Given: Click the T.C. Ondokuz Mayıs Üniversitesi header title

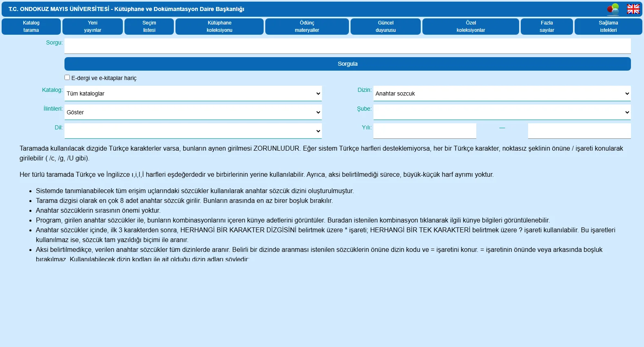Looking at the screenshot, I should (127, 9).
